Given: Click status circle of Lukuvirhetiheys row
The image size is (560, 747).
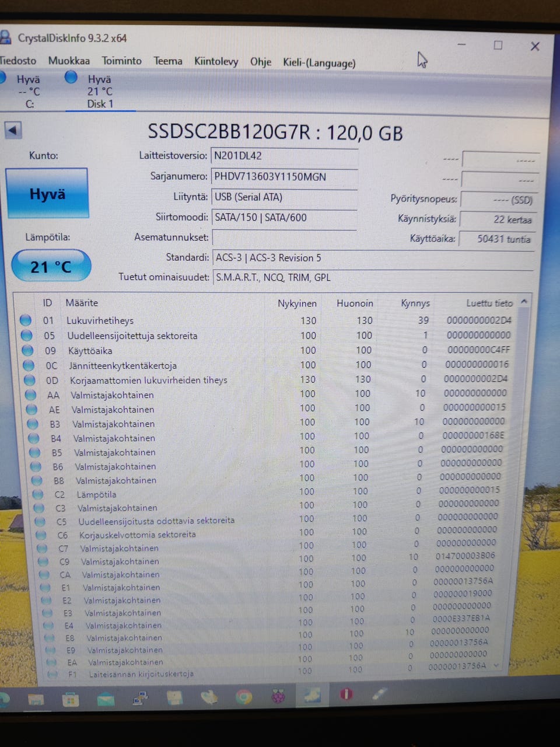Looking at the screenshot, I should [25, 320].
